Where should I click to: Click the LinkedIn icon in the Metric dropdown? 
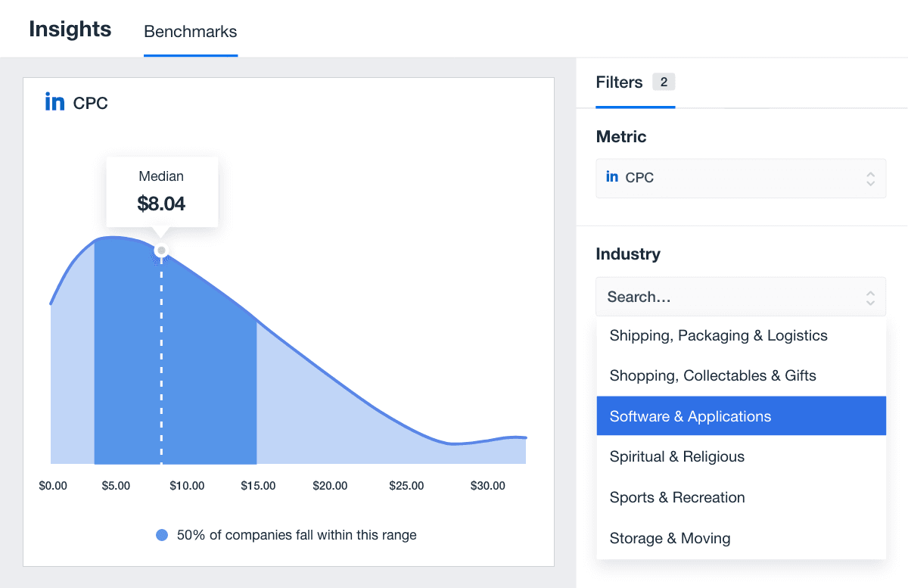click(612, 177)
